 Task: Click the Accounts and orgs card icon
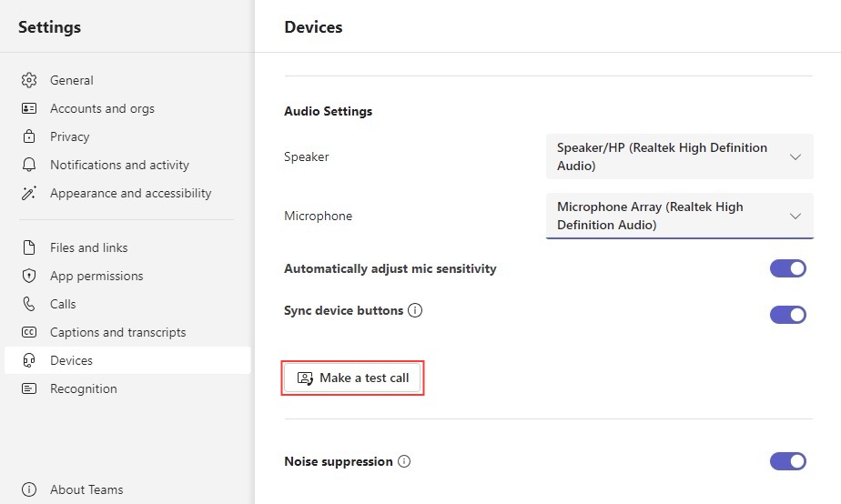pyautogui.click(x=29, y=108)
